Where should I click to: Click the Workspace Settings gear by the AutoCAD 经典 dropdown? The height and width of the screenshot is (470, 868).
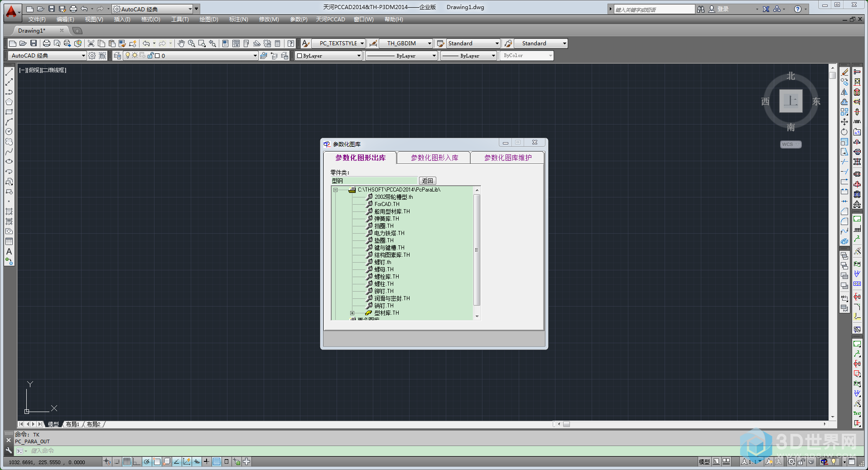92,56
